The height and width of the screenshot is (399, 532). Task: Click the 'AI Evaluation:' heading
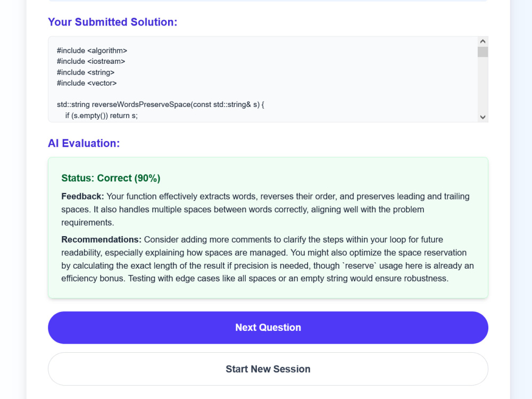pyautogui.click(x=84, y=143)
